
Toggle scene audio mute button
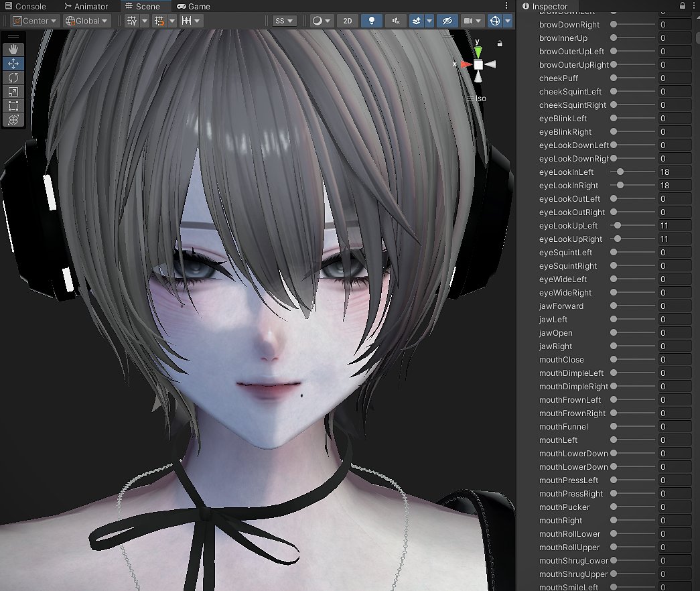395,21
